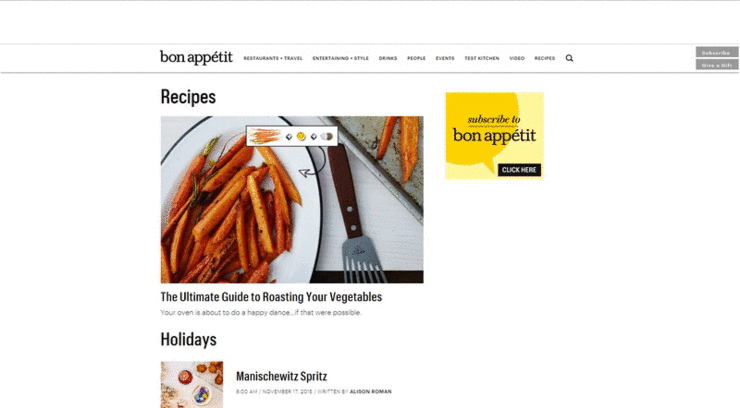Click the Give a Gift button
Viewport: 740px width, 408px height.
coord(717,65)
